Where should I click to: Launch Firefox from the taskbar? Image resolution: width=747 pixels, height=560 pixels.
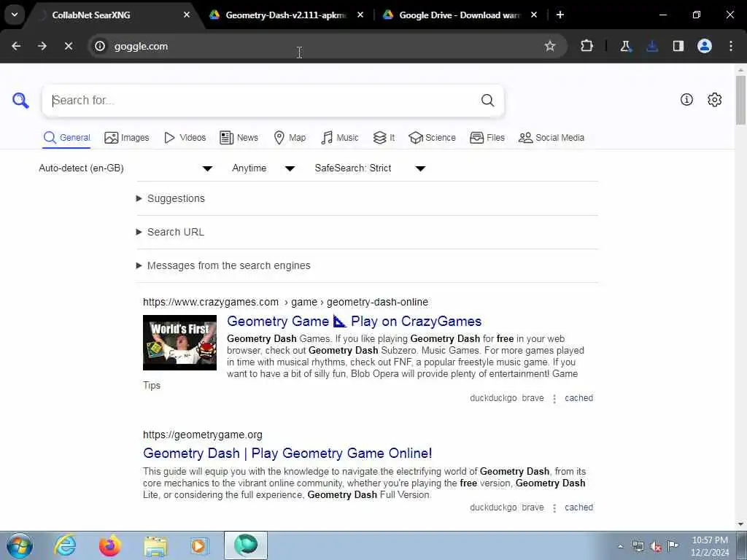point(109,545)
